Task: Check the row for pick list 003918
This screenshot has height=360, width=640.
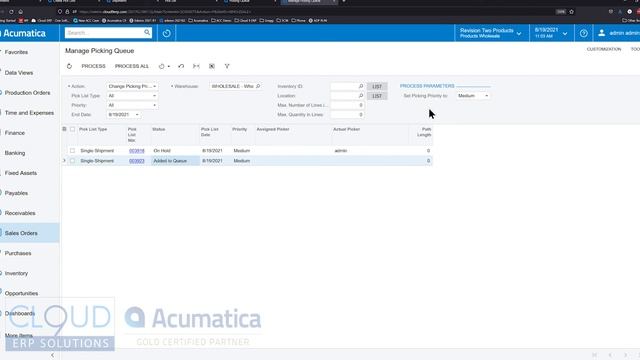Action: click(x=73, y=151)
